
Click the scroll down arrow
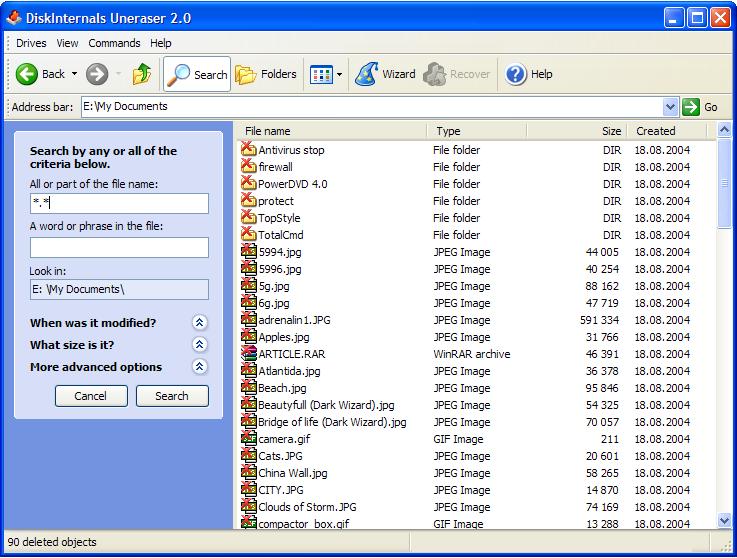point(724,520)
